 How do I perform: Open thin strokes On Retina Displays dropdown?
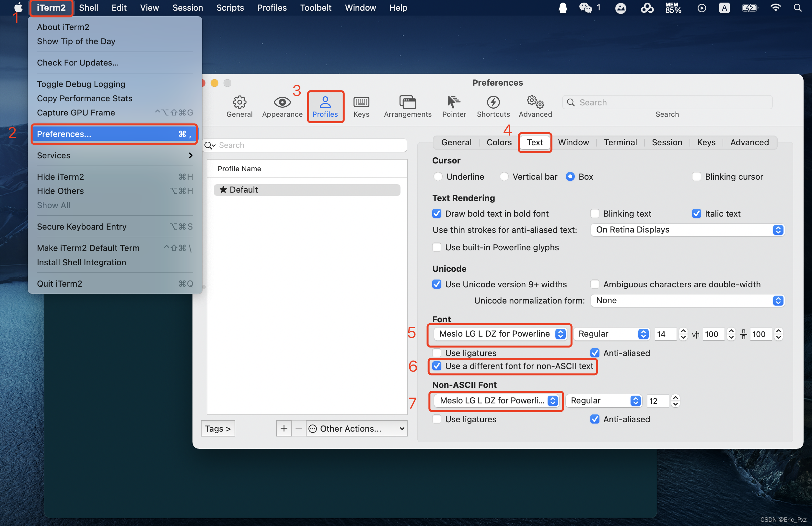pos(687,230)
